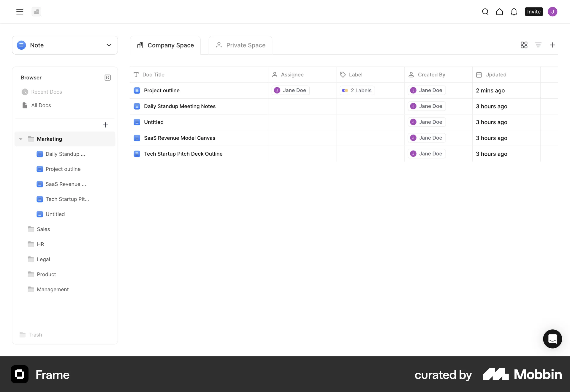The height and width of the screenshot is (392, 570).
Task: Open the search icon
Action: pyautogui.click(x=485, y=12)
